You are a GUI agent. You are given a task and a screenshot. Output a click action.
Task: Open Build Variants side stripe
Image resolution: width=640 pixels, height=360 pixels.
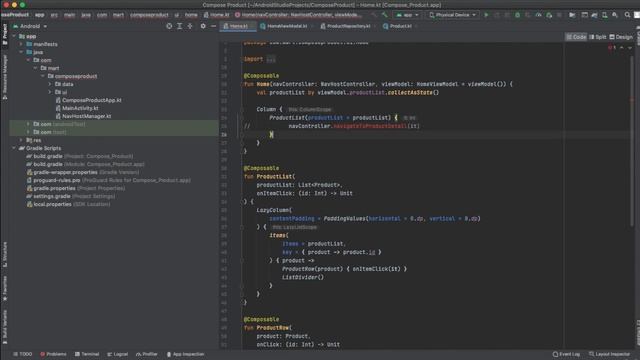pyautogui.click(x=4, y=327)
